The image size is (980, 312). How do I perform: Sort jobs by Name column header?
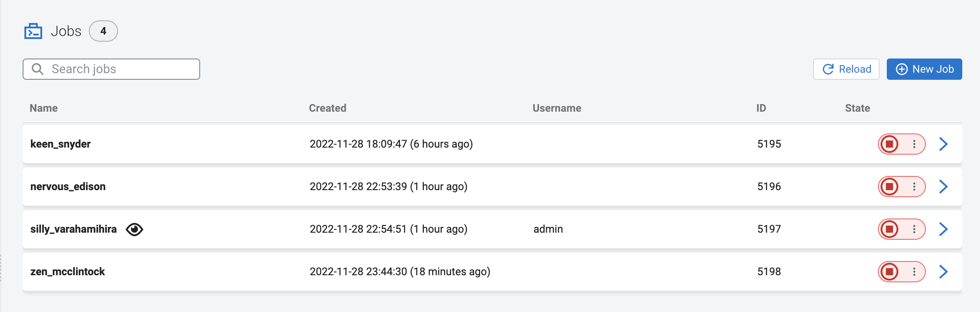coord(43,108)
